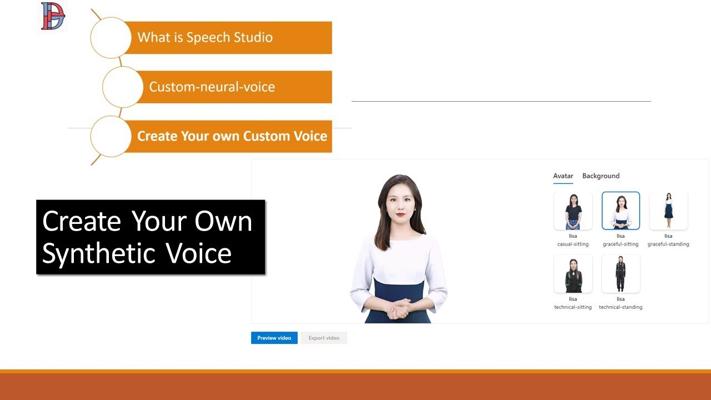Screen dimensions: 711x400
Task: Select the circle next to Custom-neural-voice
Action: point(122,87)
